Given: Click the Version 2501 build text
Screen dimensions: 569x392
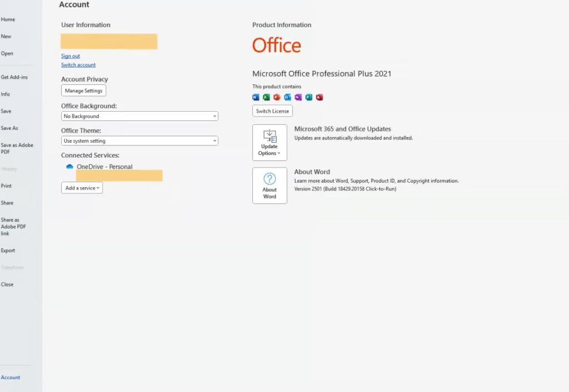Looking at the screenshot, I should (x=345, y=189).
